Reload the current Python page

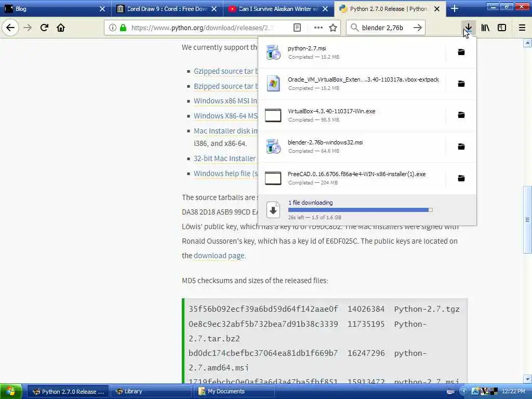[44, 28]
